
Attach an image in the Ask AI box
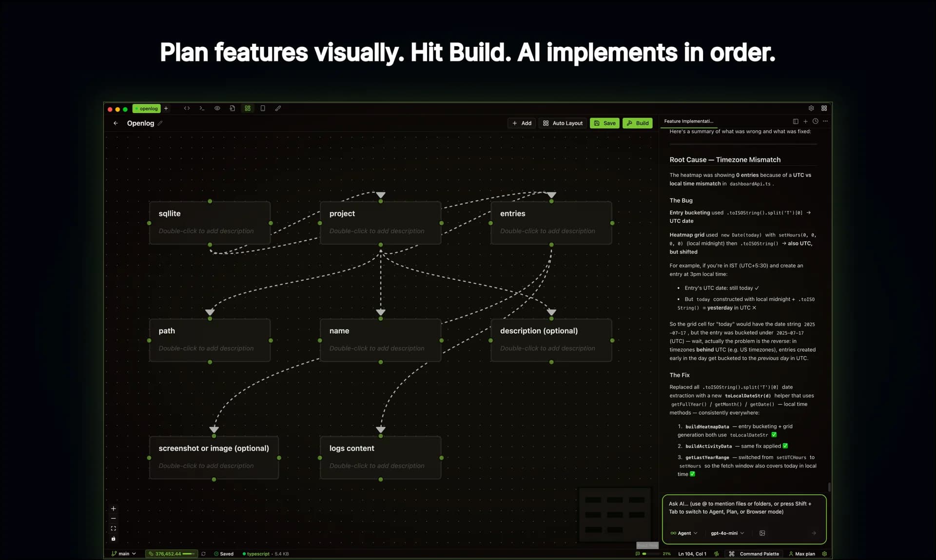click(x=762, y=533)
